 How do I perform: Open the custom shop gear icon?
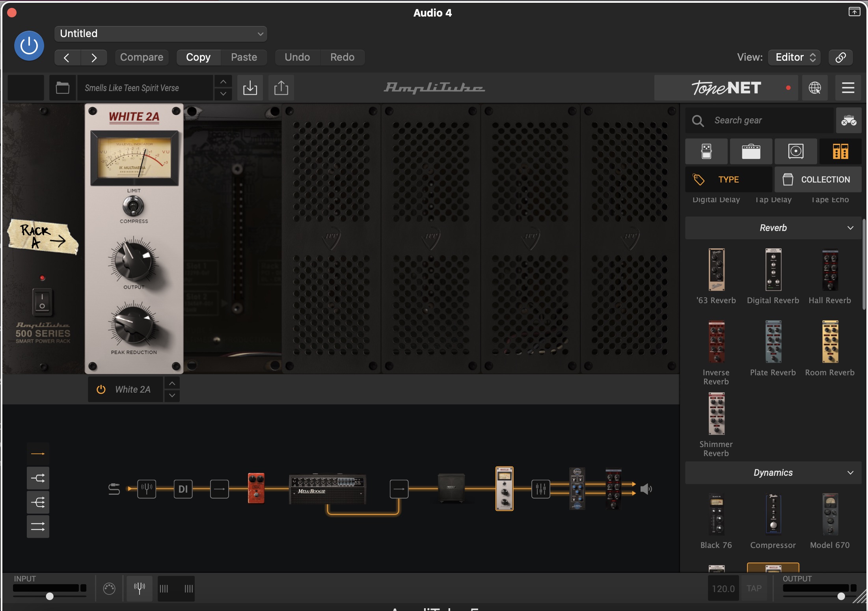pos(849,120)
